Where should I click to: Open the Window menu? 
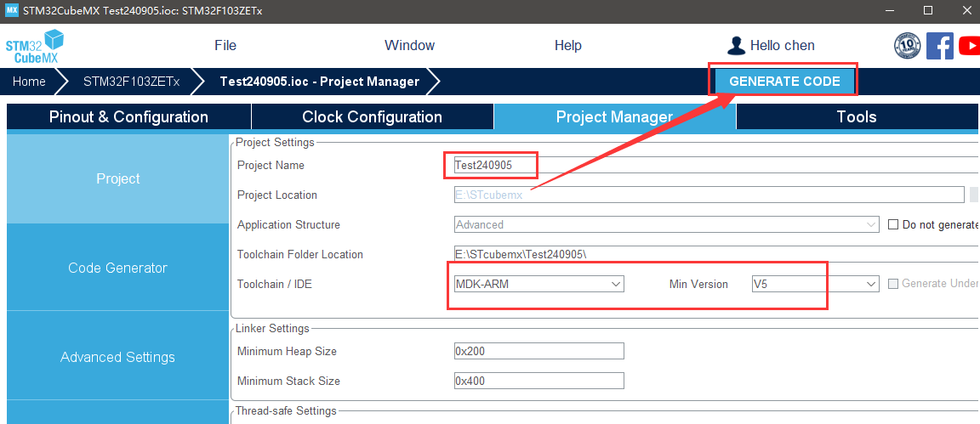click(409, 46)
